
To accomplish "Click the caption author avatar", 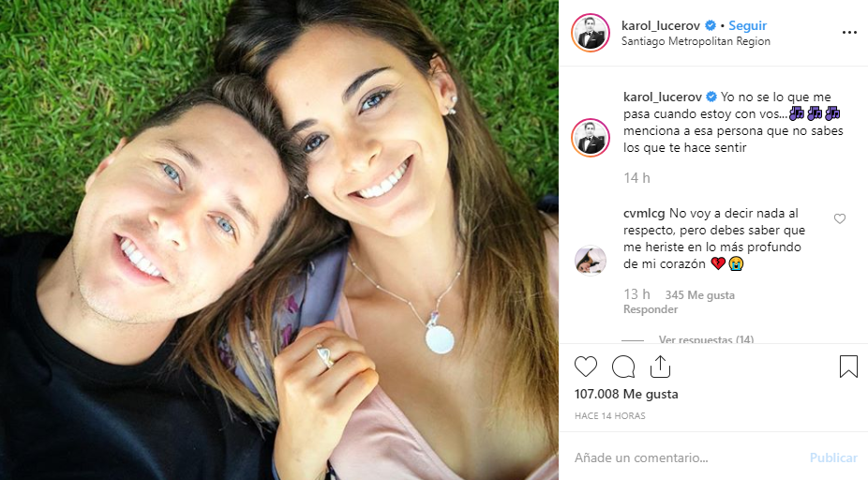I will click(x=591, y=137).
